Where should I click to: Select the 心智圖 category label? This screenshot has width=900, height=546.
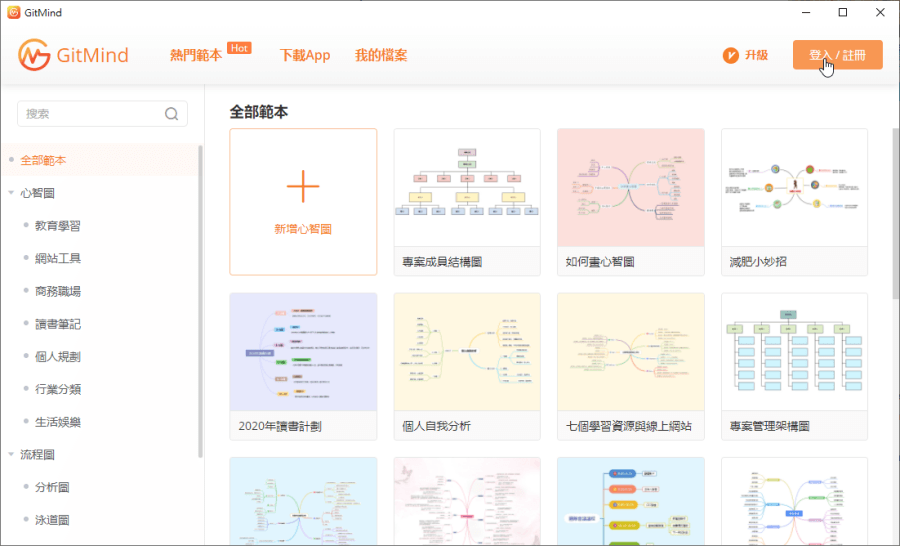[x=37, y=193]
